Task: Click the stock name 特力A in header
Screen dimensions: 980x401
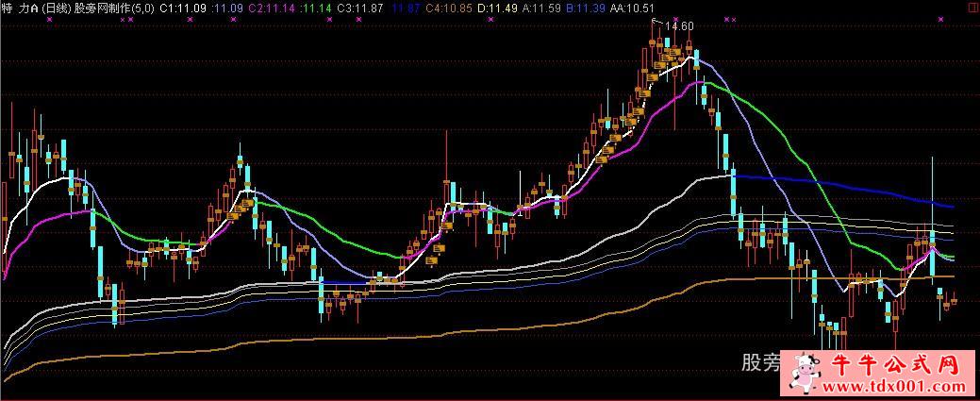Action: click(x=20, y=8)
